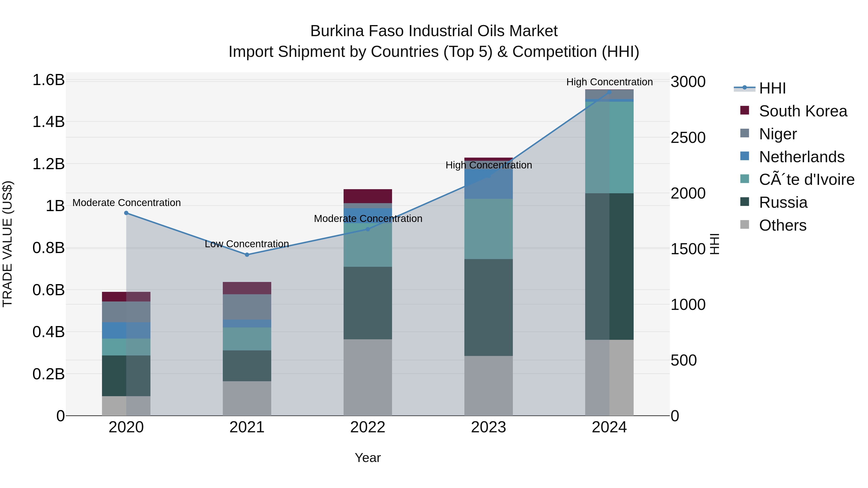The height and width of the screenshot is (488, 868).
Task: Click the Others gray legend swatch
Action: pos(745,225)
